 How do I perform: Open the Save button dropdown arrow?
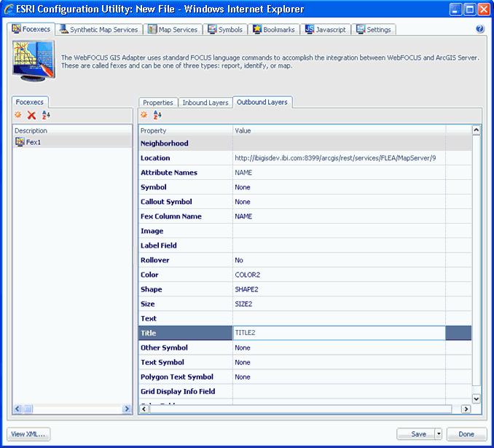click(438, 434)
